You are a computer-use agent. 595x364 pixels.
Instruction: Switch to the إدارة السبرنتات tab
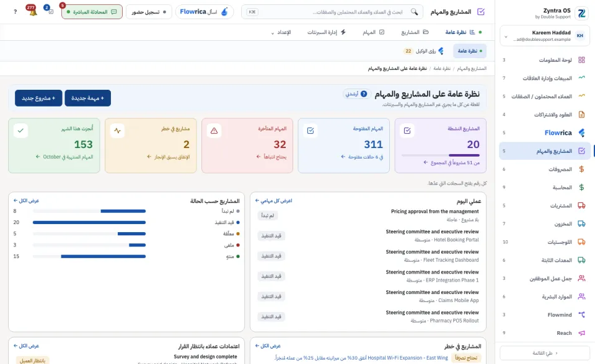(327, 32)
